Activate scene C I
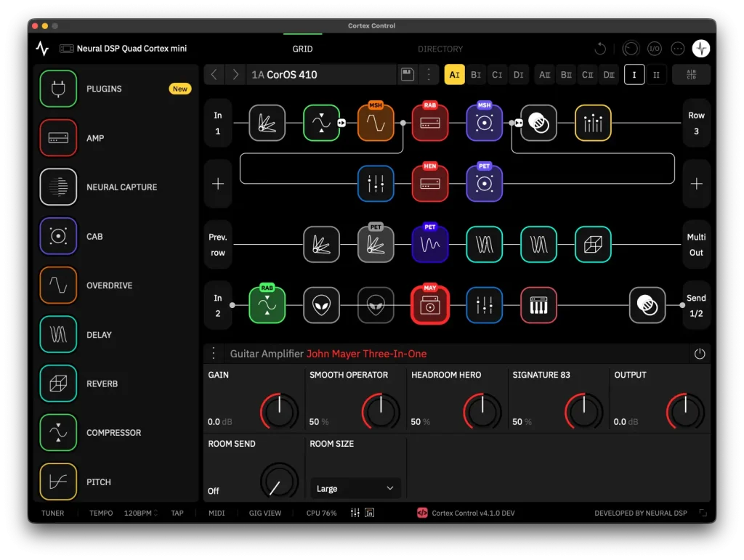Viewport: 744px width, 560px height. pos(497,74)
